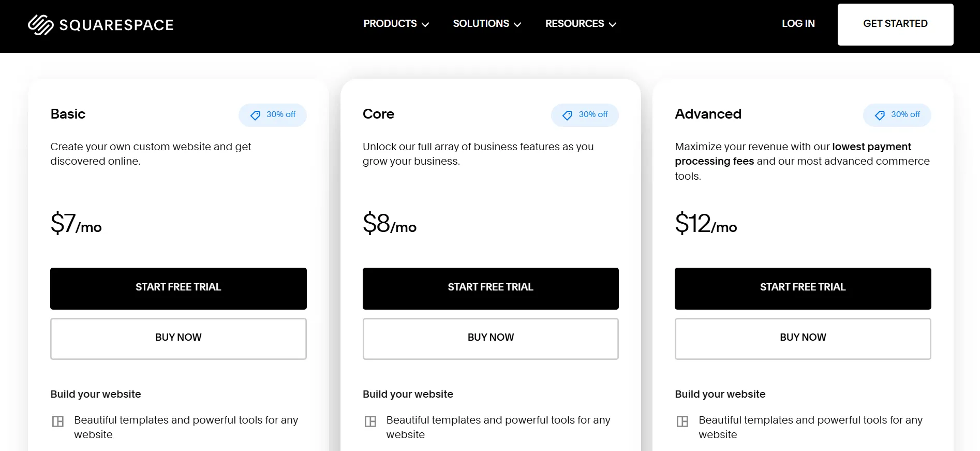The height and width of the screenshot is (451, 980).
Task: Go to LOG IN
Action: 798,24
